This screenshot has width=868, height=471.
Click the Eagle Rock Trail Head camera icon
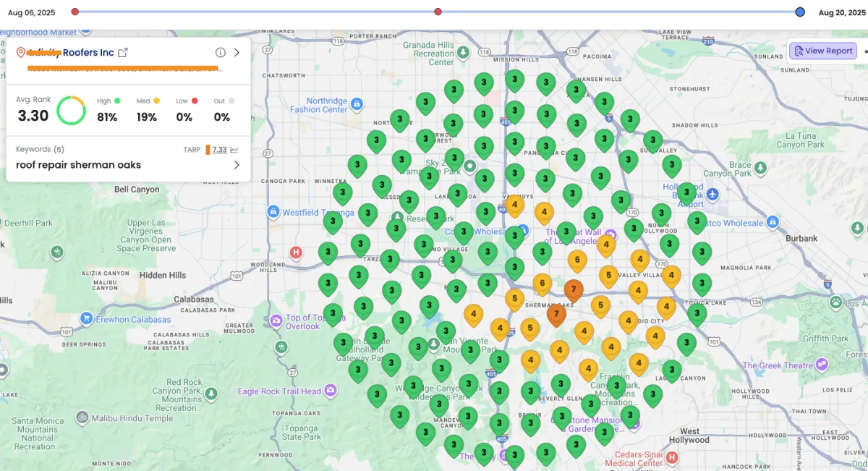pyautogui.click(x=331, y=391)
